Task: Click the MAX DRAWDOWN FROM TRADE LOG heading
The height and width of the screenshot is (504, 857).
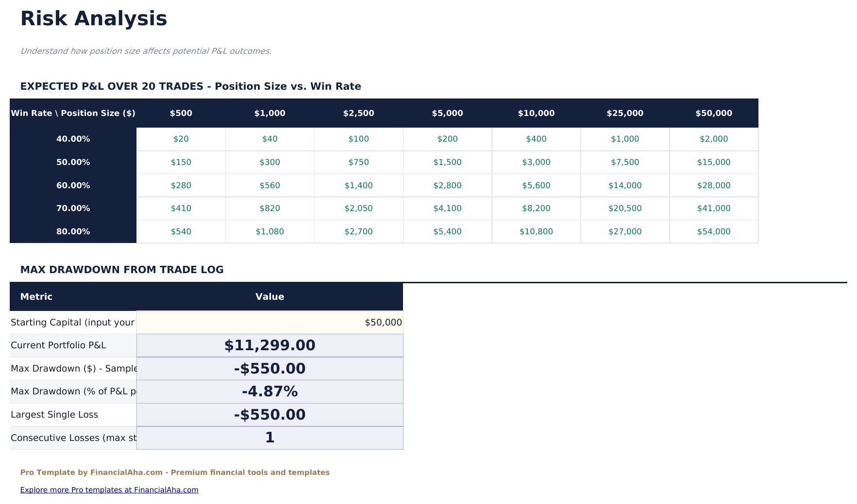Action: 122,270
